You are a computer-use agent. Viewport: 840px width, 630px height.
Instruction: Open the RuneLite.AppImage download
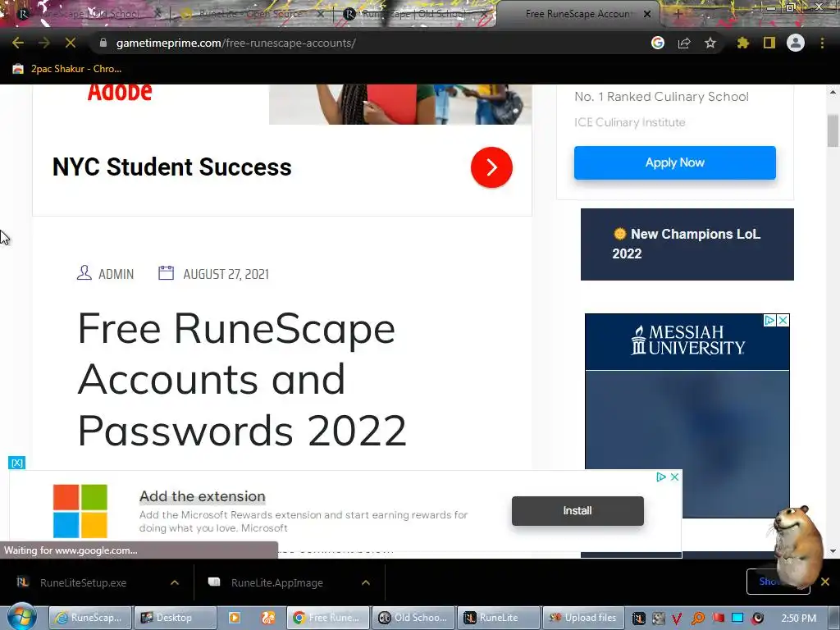pos(277,582)
